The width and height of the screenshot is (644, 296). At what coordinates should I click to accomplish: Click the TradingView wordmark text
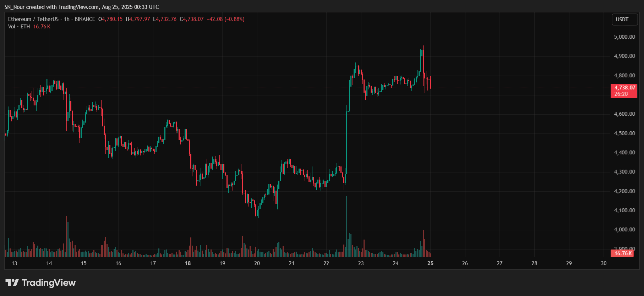coord(49,283)
